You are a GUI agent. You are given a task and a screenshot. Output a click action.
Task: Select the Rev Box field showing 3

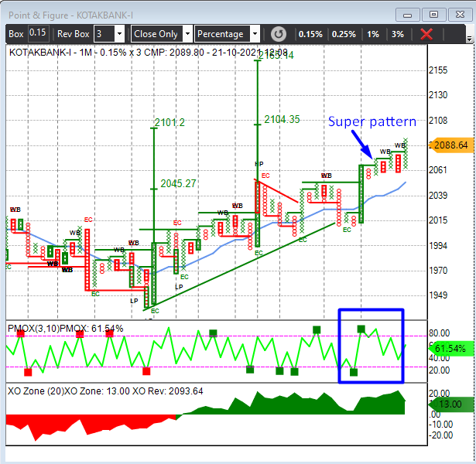pyautogui.click(x=104, y=34)
